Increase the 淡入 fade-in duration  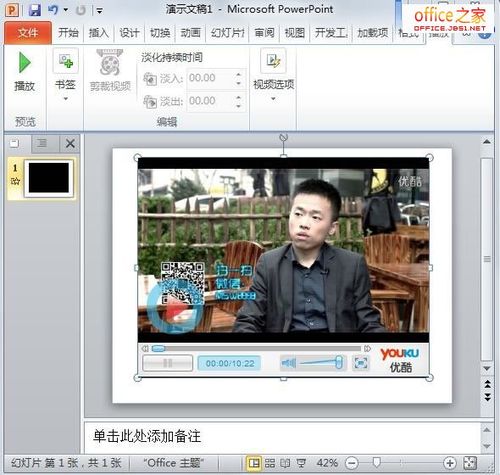[x=239, y=74]
